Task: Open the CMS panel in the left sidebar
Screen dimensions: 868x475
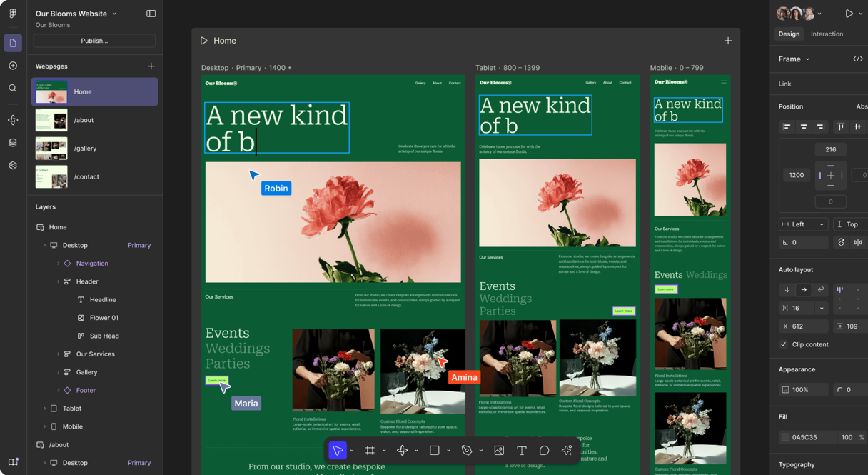Action: (x=13, y=140)
